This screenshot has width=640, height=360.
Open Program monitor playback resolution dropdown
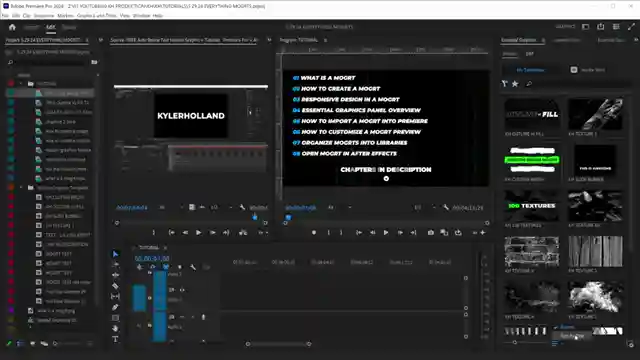[x=424, y=207]
